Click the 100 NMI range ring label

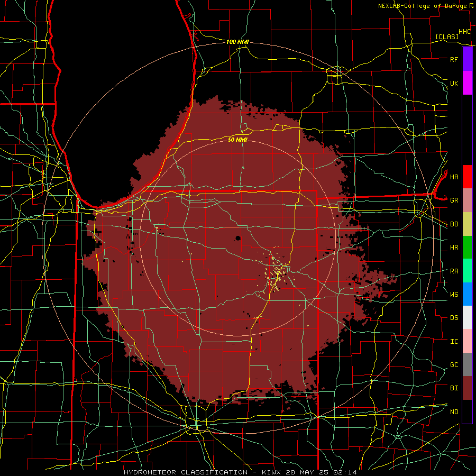(x=237, y=42)
